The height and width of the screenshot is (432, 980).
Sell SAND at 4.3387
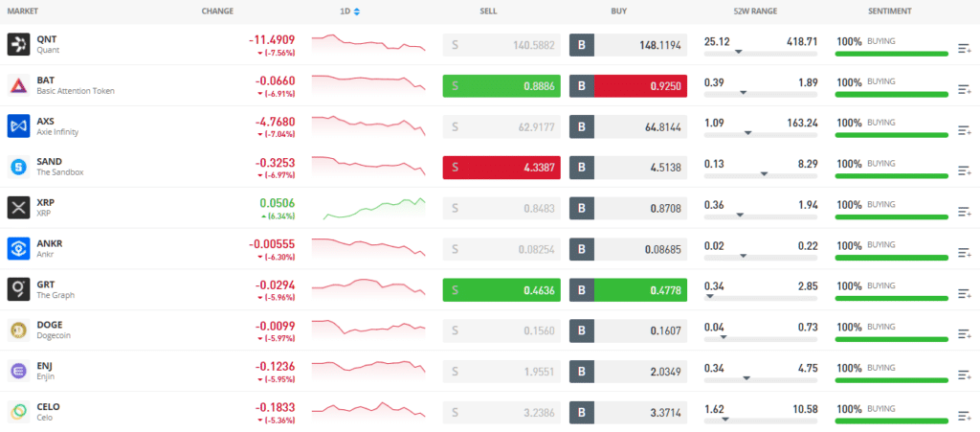tap(501, 168)
